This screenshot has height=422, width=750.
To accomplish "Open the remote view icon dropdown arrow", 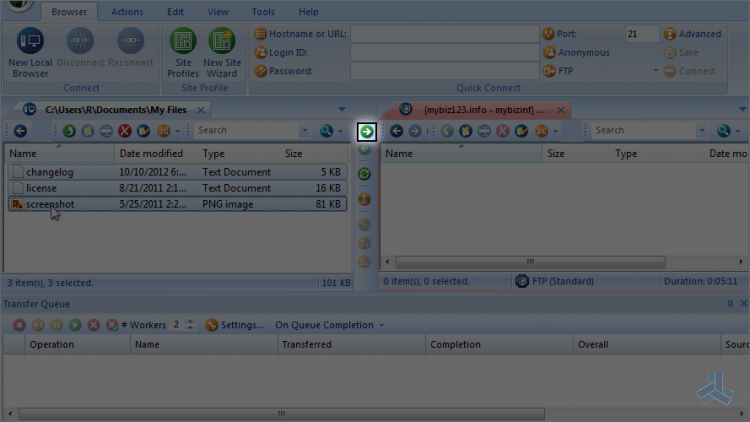I will [555, 131].
